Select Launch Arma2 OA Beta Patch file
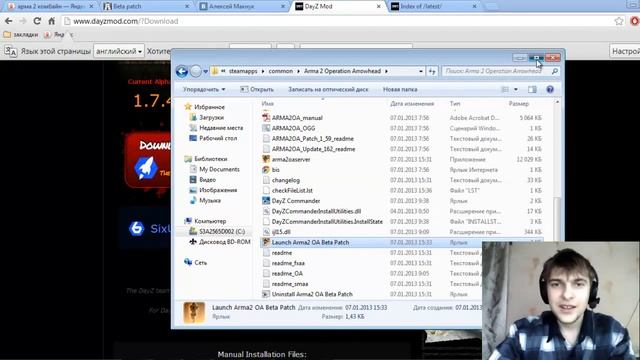640x360 pixels. [310, 242]
